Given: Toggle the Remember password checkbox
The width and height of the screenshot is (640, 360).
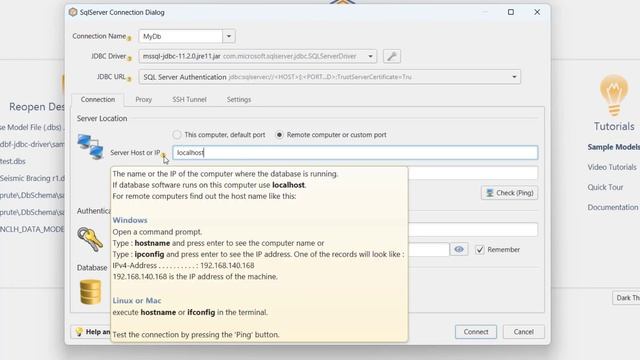Looking at the screenshot, I should tap(480, 249).
